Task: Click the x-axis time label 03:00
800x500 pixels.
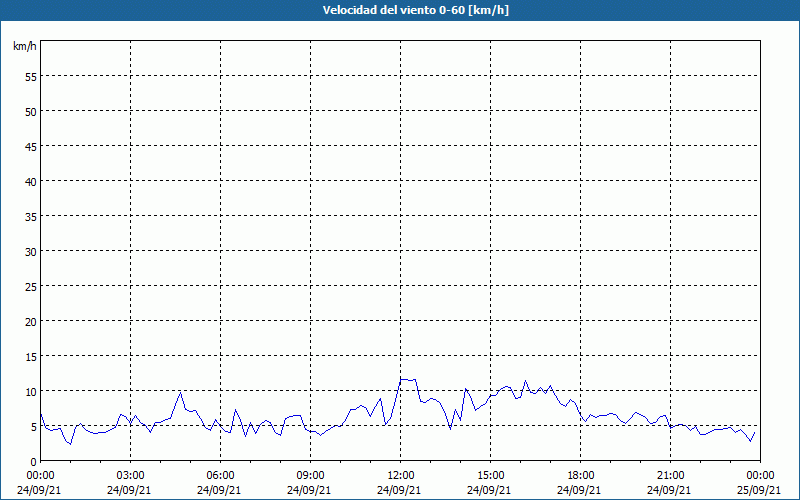Action: click(x=131, y=476)
